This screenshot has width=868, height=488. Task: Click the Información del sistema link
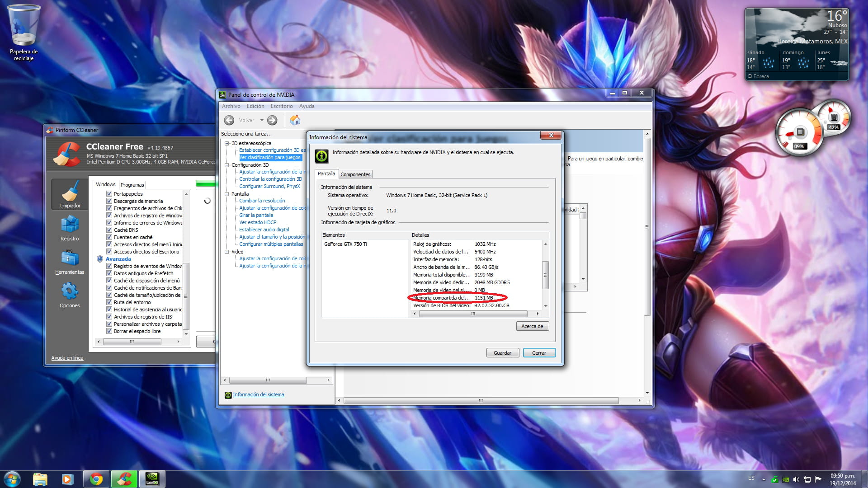click(258, 394)
